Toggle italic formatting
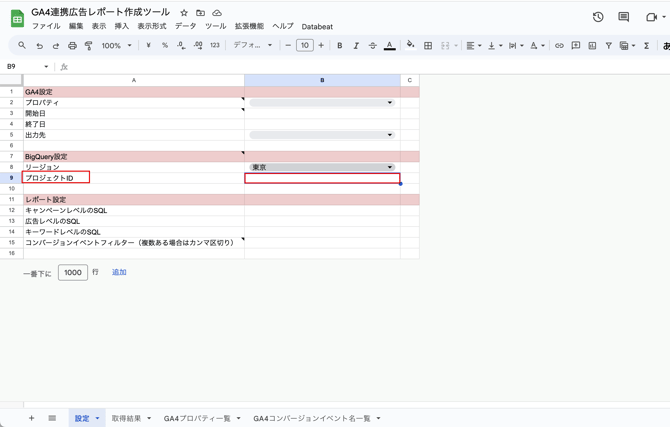670x427 pixels. pyautogui.click(x=356, y=45)
